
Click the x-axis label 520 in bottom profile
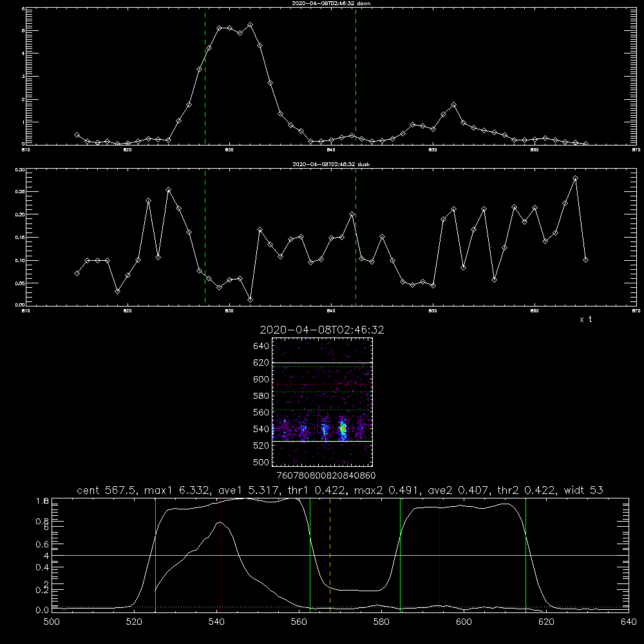pos(135,622)
